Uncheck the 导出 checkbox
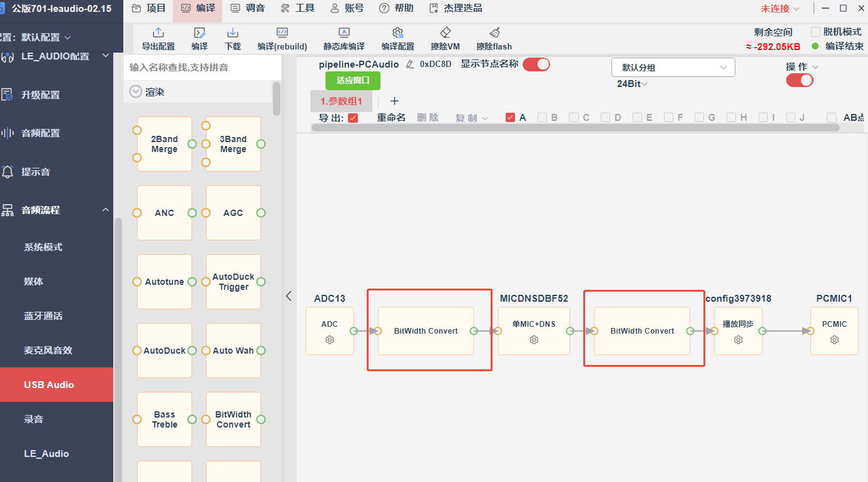 pyautogui.click(x=353, y=118)
